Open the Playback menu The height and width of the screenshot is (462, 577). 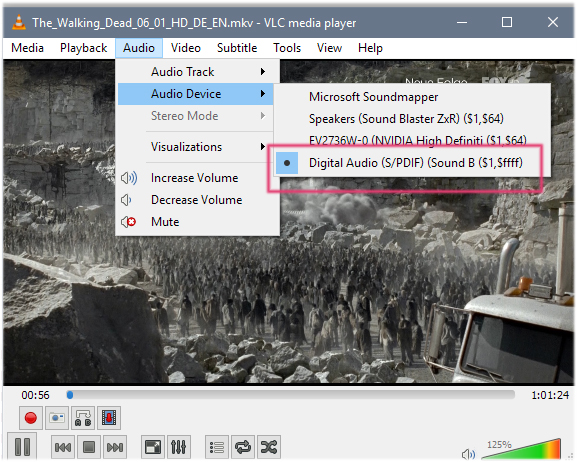(84, 48)
